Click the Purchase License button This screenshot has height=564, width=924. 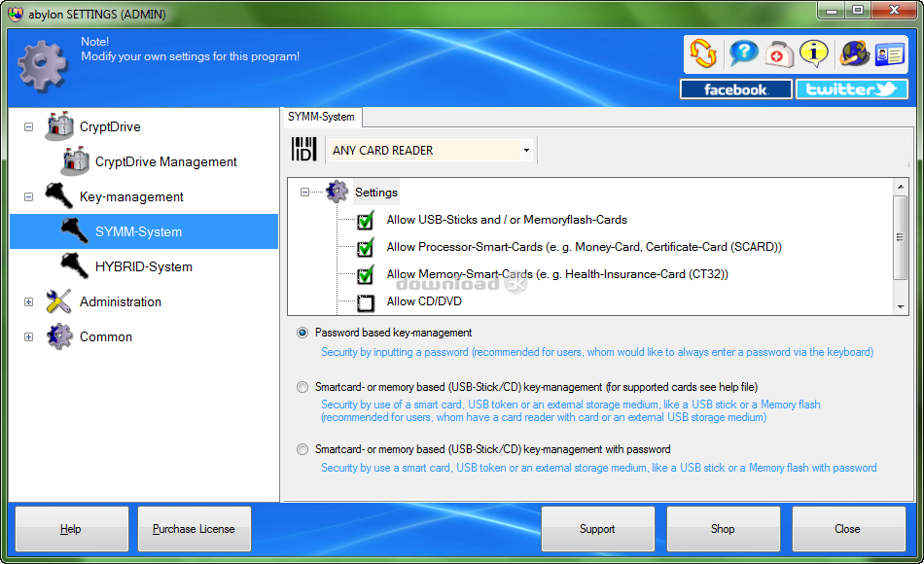(x=194, y=529)
